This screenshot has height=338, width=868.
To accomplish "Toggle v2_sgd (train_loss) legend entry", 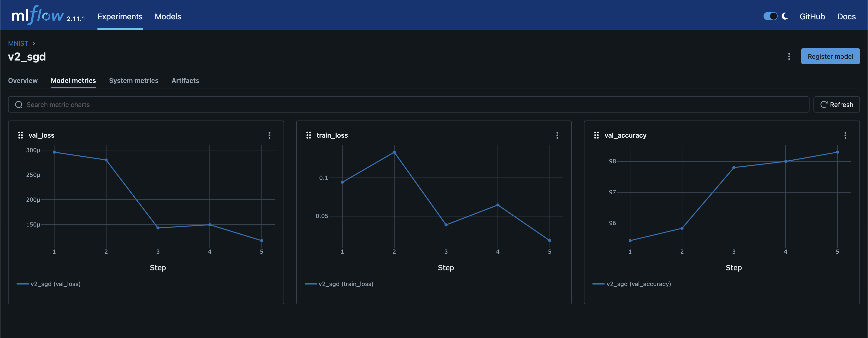I will [x=346, y=284].
